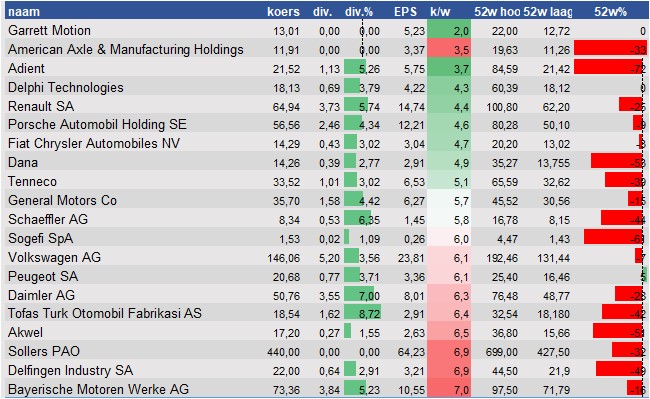This screenshot has width=650, height=399.
Task: Select the 'koers' column header
Action: 283,12
